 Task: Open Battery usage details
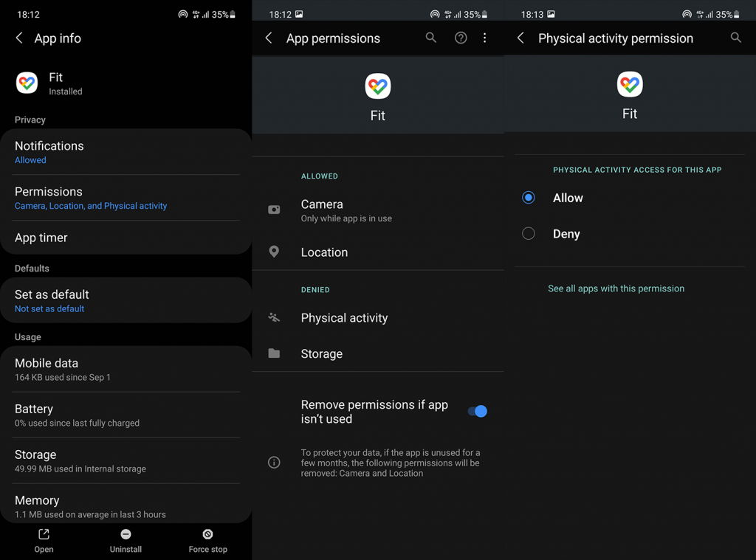[x=126, y=415]
